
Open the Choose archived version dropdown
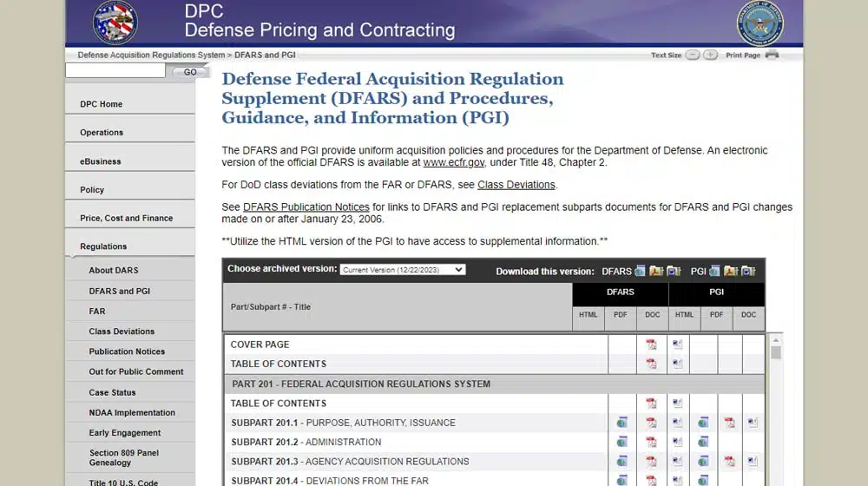coord(403,270)
